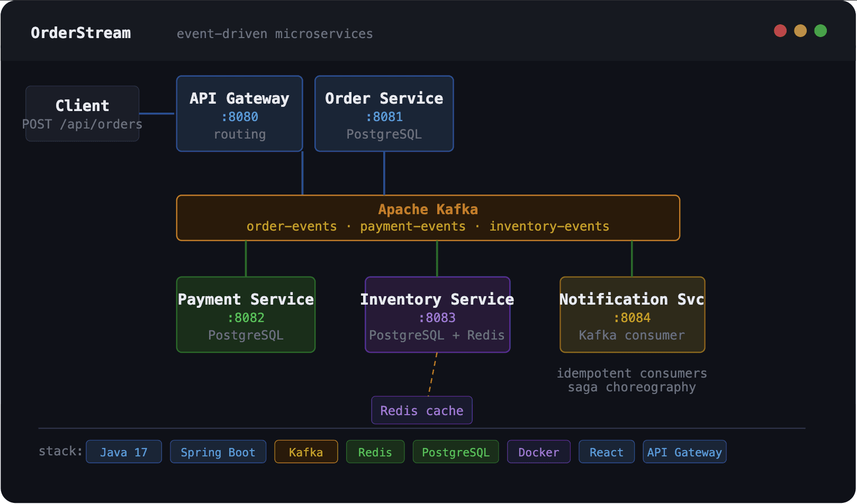Toggle the red window control dot
Viewport: 857px width, 504px height.
(x=780, y=31)
